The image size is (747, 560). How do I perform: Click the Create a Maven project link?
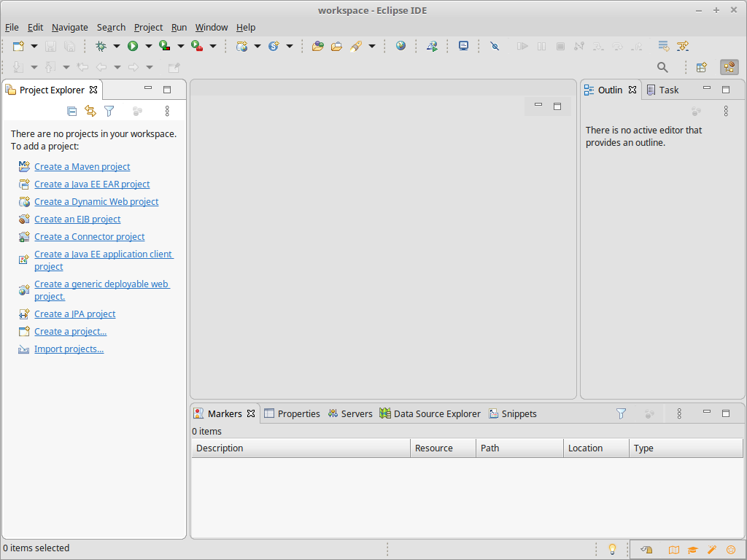point(82,166)
